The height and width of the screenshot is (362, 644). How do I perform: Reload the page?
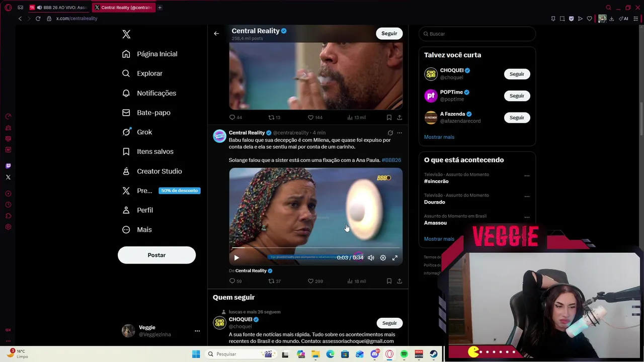click(38, 19)
